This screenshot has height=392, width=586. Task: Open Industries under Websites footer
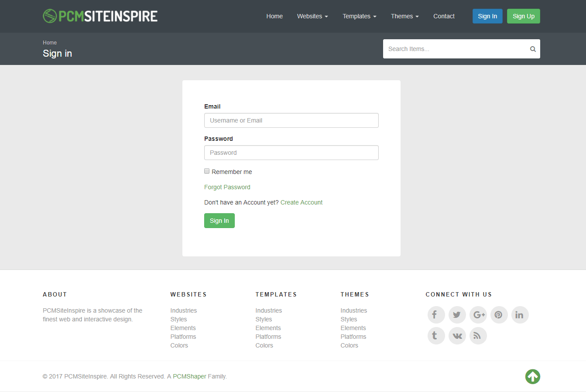click(x=184, y=310)
